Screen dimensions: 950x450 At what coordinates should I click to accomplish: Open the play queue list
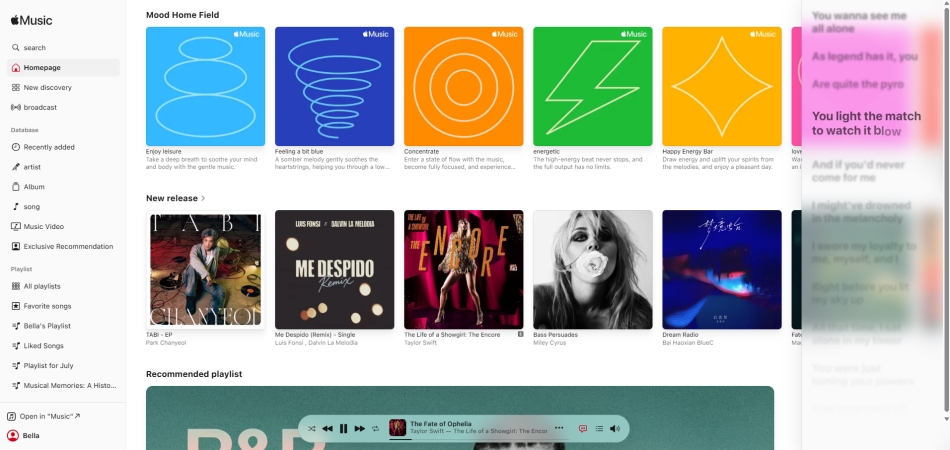tap(599, 428)
